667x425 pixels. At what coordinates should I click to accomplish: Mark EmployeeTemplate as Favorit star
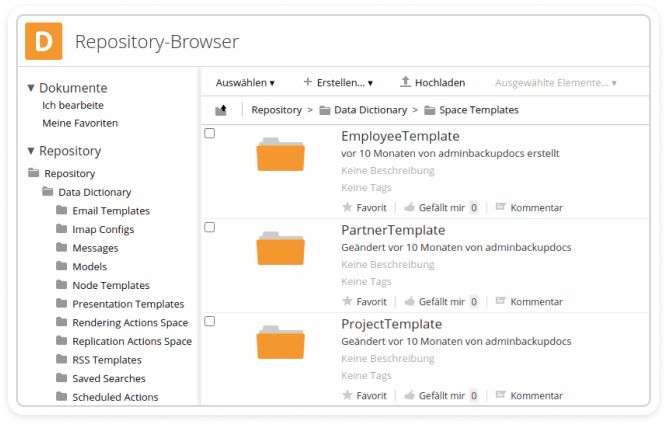tap(347, 207)
